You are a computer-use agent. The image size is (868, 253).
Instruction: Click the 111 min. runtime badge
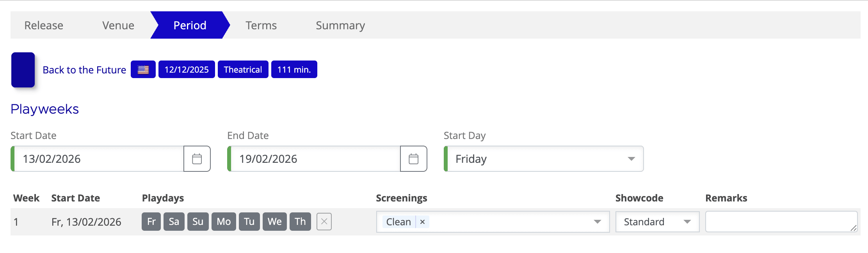pyautogui.click(x=294, y=69)
